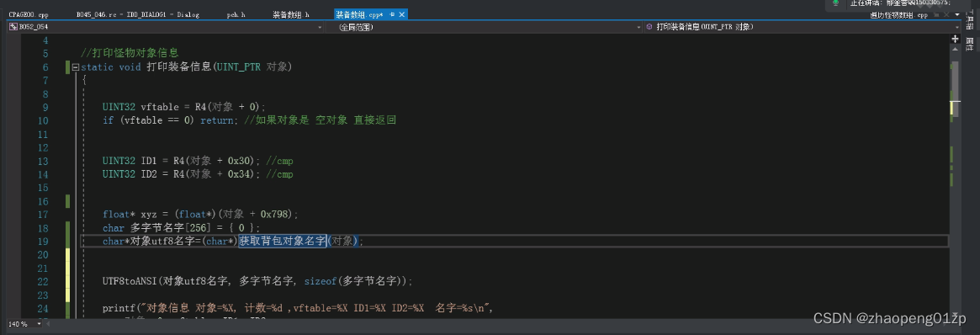Click line number 16 in the gutter
The image size is (980, 335).
click(43, 201)
